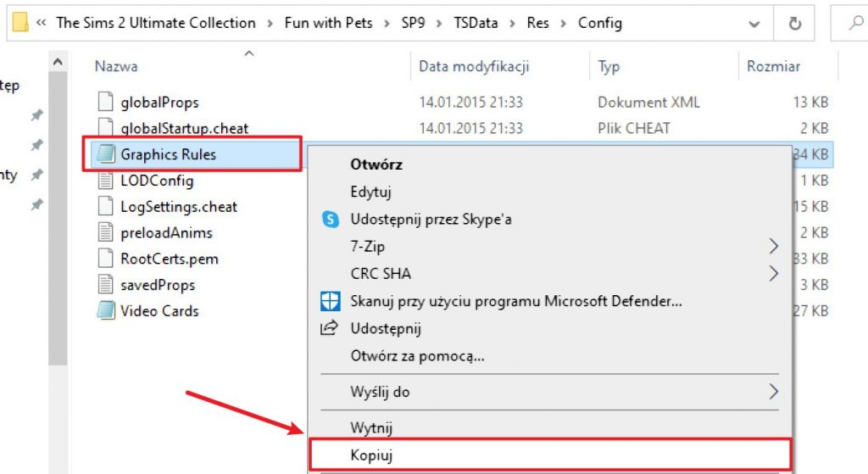868x474 pixels.
Task: Click Dokument XML type of globalProps
Action: point(648,102)
